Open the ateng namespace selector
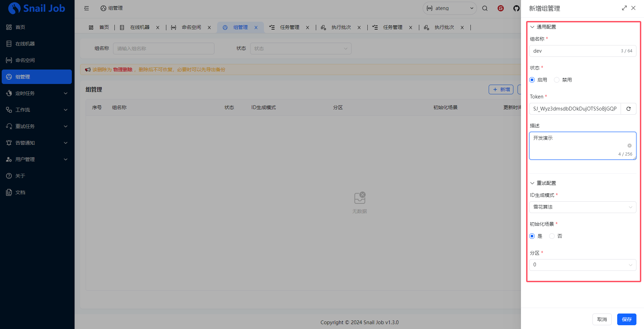644x329 pixels. tap(449, 8)
